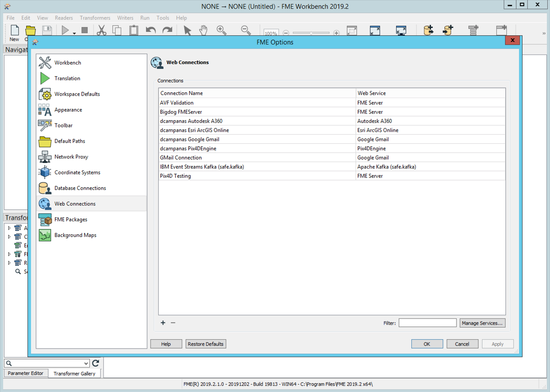Open the Workbench options category
This screenshot has width=550, height=392.
(92, 63)
